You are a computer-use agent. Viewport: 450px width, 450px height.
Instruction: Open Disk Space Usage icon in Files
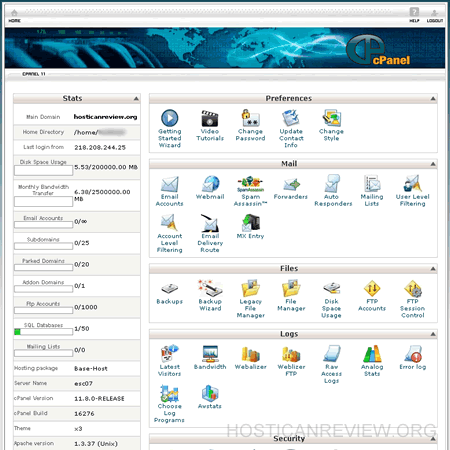tap(331, 288)
